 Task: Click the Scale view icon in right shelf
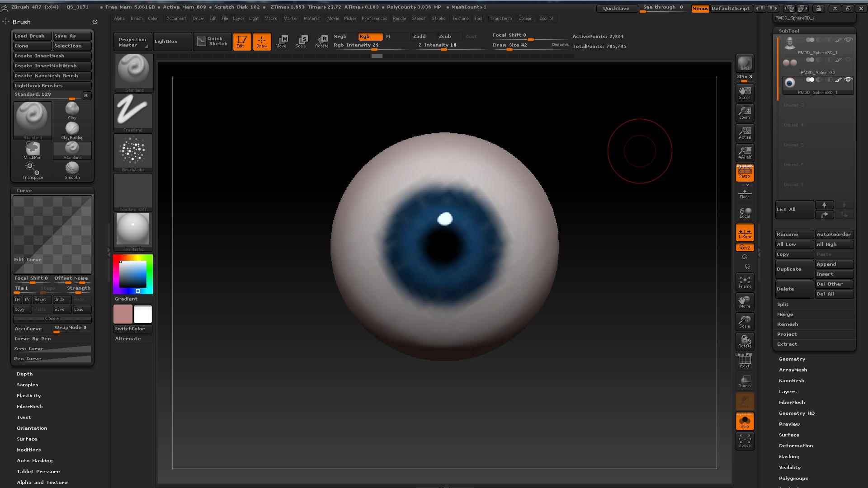pyautogui.click(x=745, y=321)
